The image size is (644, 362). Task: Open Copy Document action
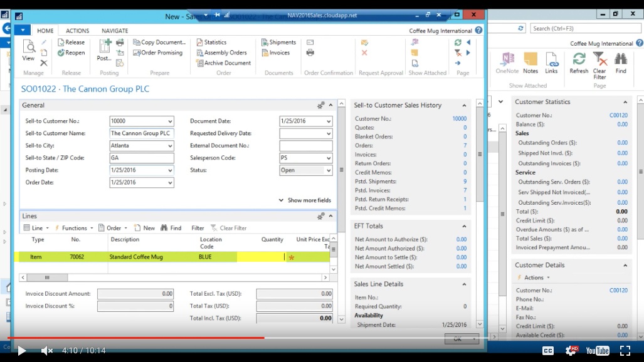click(159, 42)
